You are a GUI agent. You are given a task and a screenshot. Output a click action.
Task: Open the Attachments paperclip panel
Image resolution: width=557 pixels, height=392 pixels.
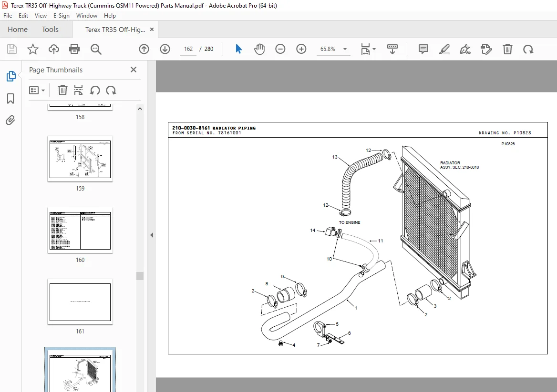pyautogui.click(x=10, y=121)
